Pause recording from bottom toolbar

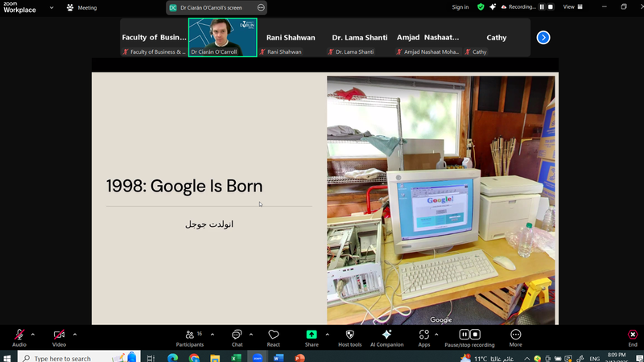point(464,335)
